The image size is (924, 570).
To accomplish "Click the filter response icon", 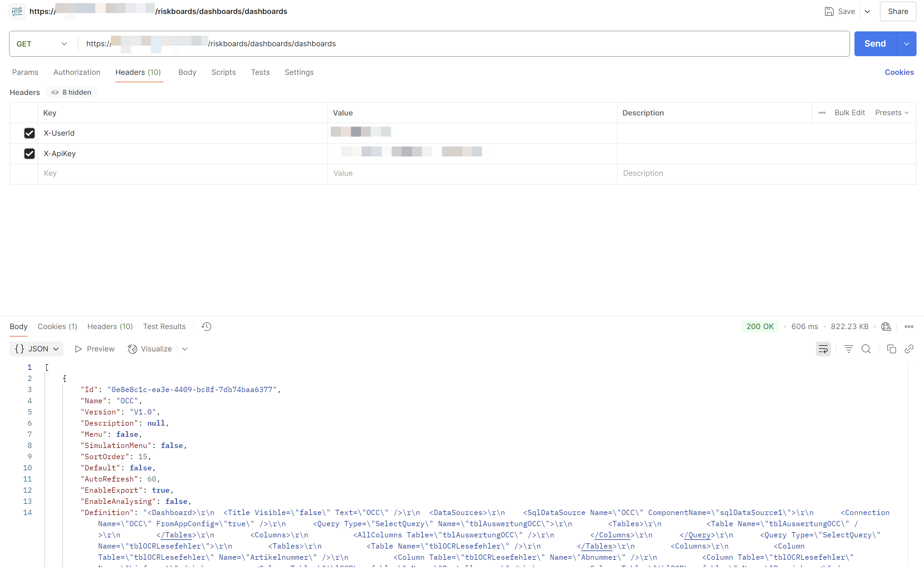I will click(848, 349).
